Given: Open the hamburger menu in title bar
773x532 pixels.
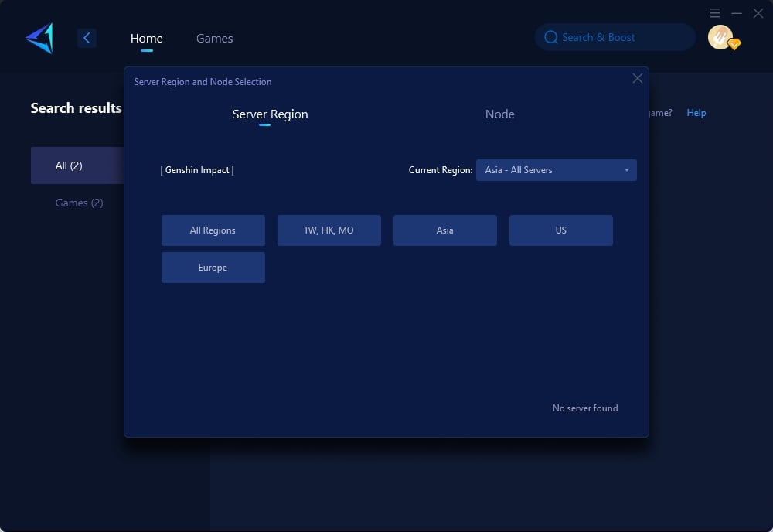Looking at the screenshot, I should pyautogui.click(x=715, y=13).
